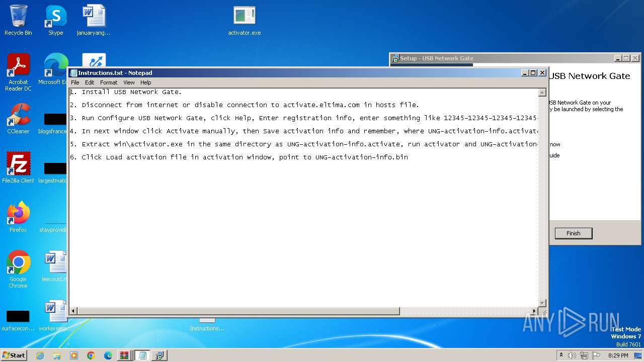644x362 pixels.
Task: Switch to WinRAR taskbar button
Action: pos(124,355)
